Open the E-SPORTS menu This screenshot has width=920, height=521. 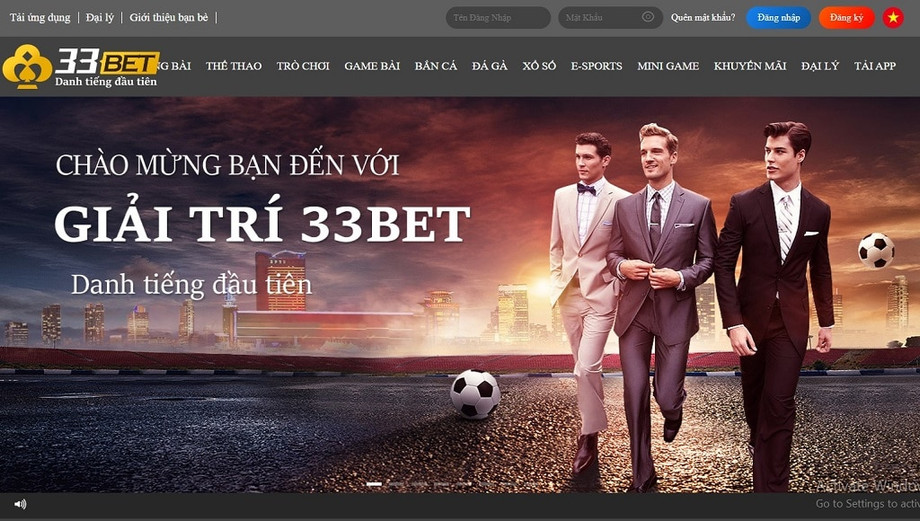coord(596,66)
